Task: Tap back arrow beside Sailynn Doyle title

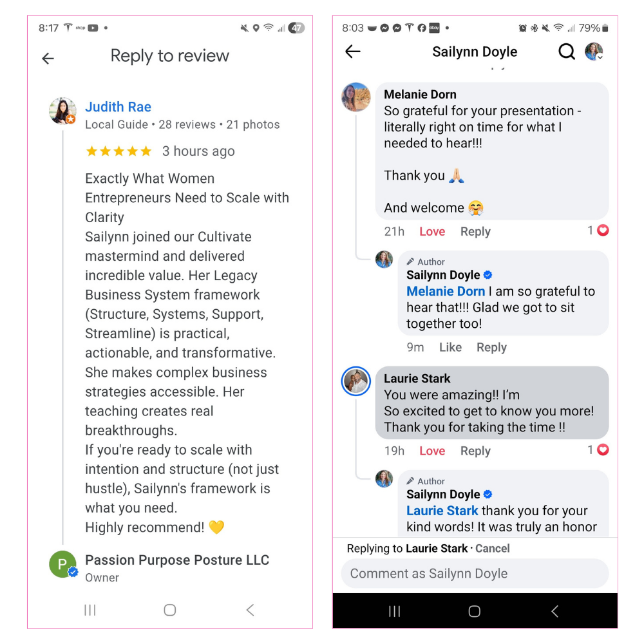Action: [x=352, y=52]
